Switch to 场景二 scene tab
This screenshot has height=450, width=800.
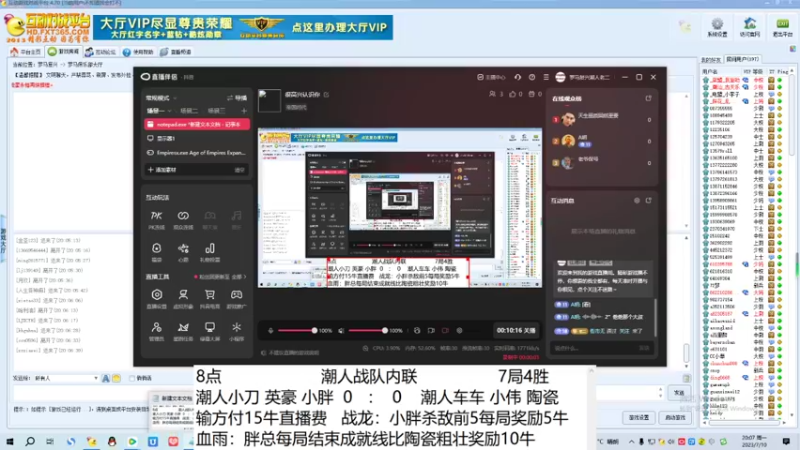pyautogui.click(x=189, y=111)
